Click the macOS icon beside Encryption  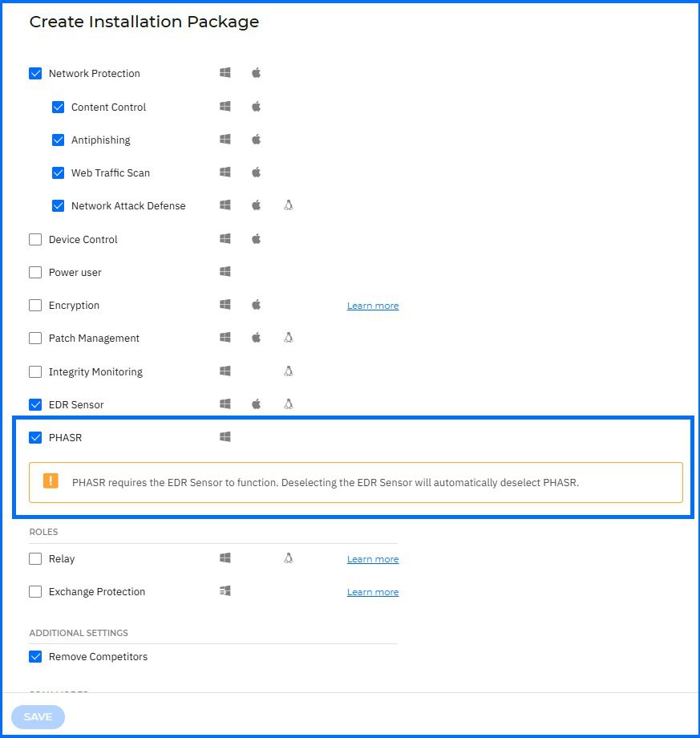(257, 305)
